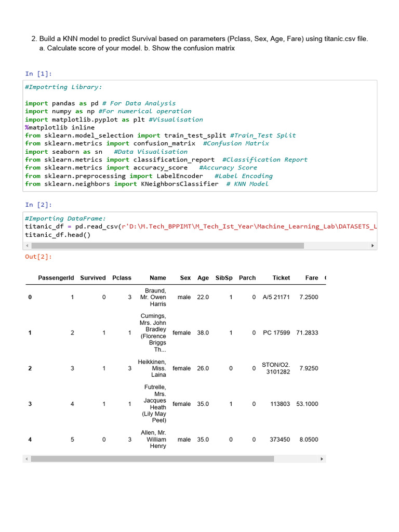The height and width of the screenshot is (532, 399).
Task: Click the code cell horizontal scrollbar thumb
Action: [x=168, y=246]
